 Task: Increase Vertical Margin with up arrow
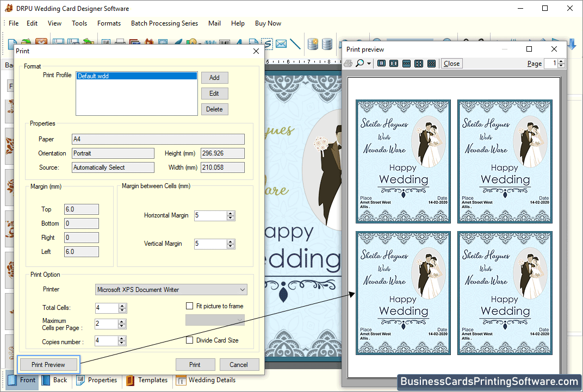tap(231, 241)
